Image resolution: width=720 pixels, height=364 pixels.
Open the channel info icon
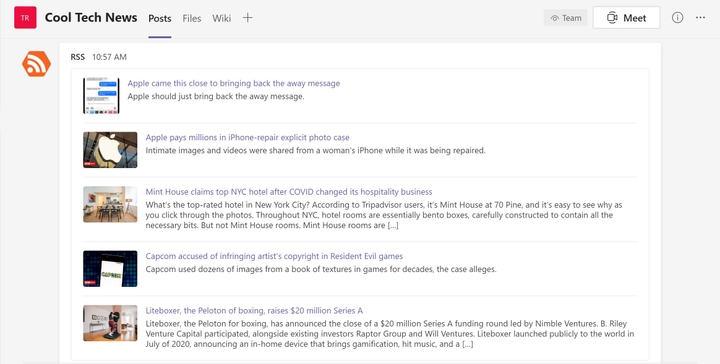pos(677,18)
